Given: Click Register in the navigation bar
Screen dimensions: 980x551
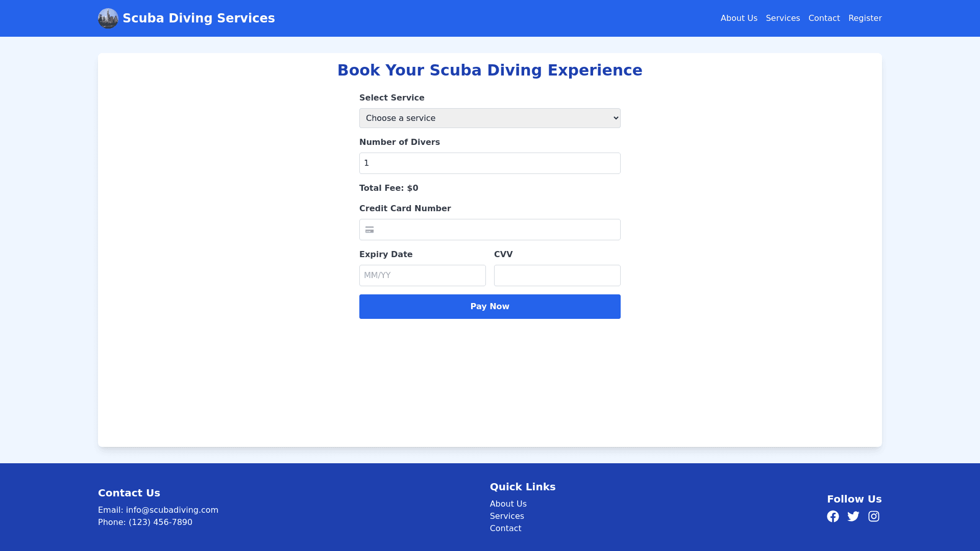Looking at the screenshot, I should [x=865, y=18].
